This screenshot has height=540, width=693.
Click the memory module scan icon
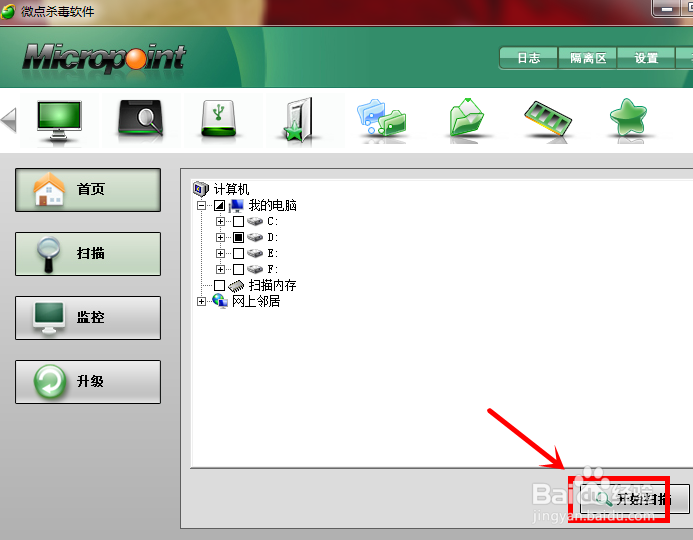(x=548, y=118)
